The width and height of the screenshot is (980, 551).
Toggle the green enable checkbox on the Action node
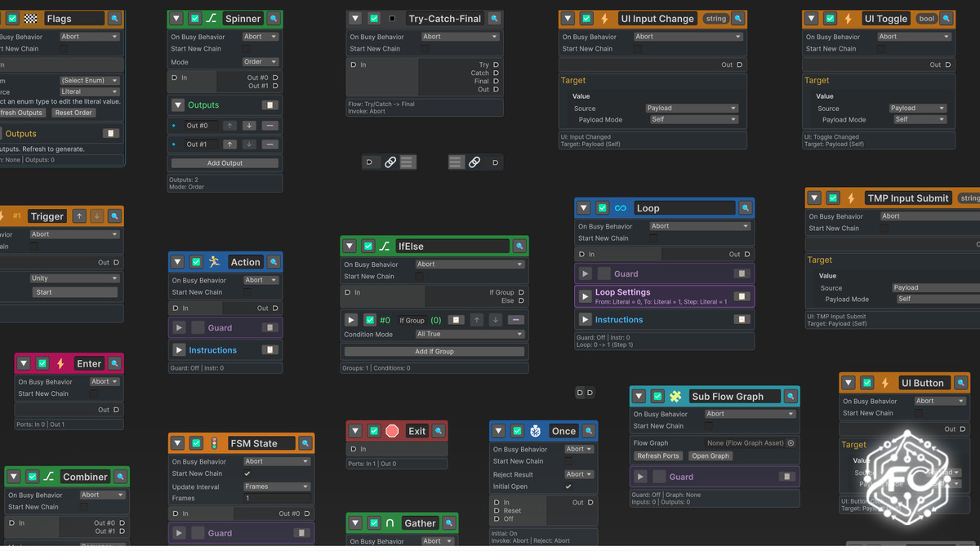tap(195, 262)
